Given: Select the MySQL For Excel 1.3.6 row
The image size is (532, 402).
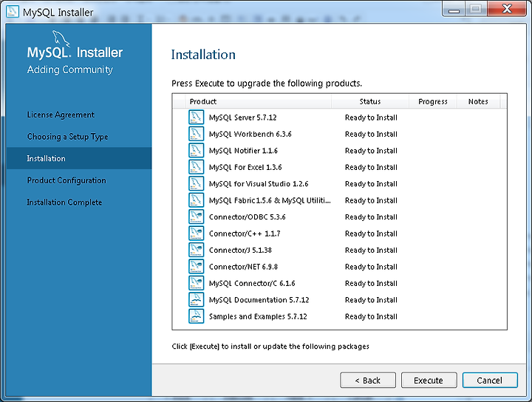Looking at the screenshot, I should pyautogui.click(x=339, y=167).
